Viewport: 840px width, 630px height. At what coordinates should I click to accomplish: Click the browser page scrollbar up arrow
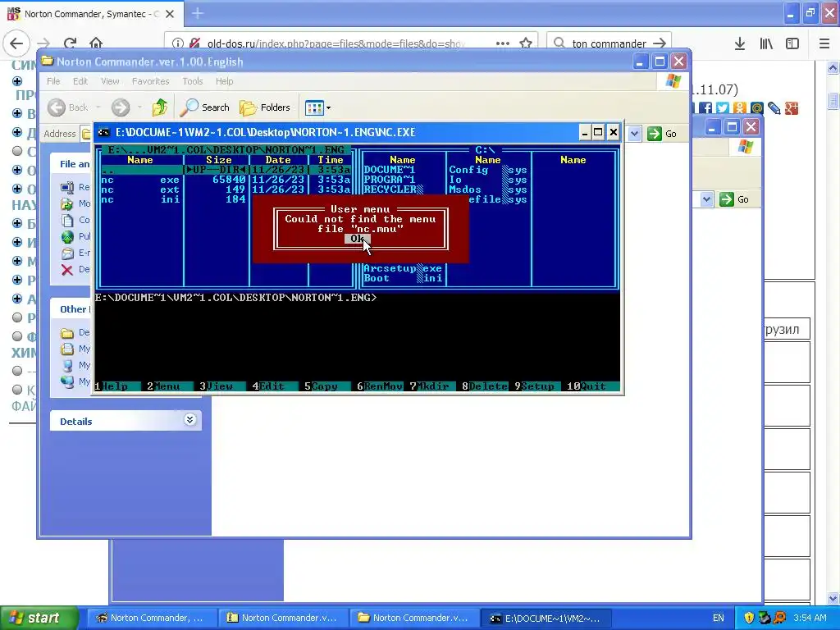pyautogui.click(x=833, y=67)
